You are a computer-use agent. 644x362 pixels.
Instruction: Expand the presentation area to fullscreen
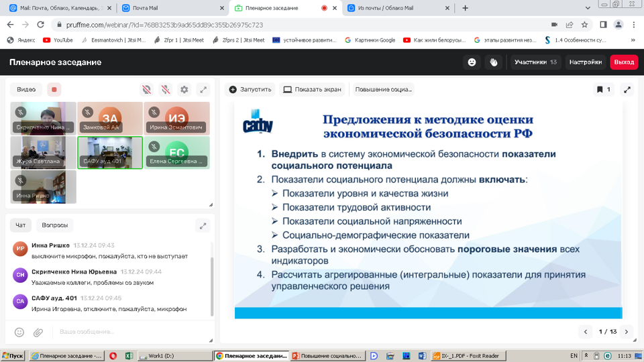627,89
